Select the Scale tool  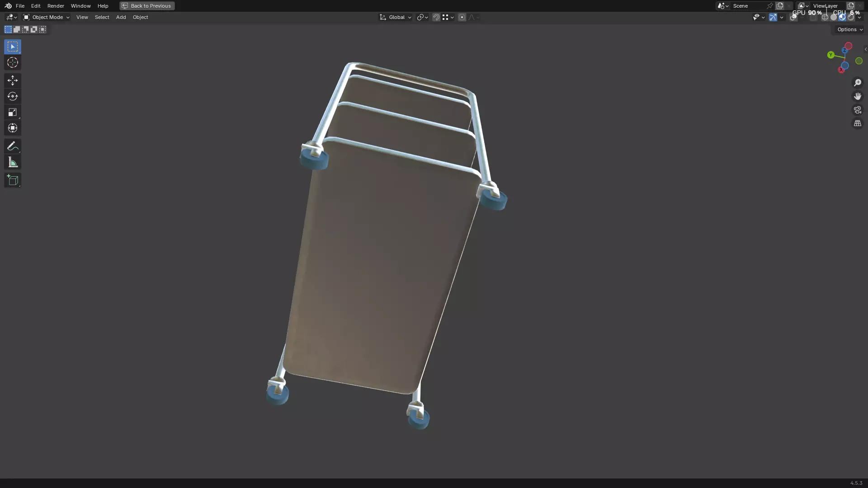click(x=13, y=112)
